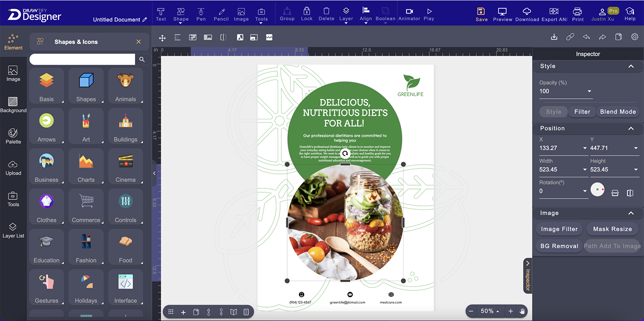Click the Lock icon
The image size is (644, 321).
307,14
